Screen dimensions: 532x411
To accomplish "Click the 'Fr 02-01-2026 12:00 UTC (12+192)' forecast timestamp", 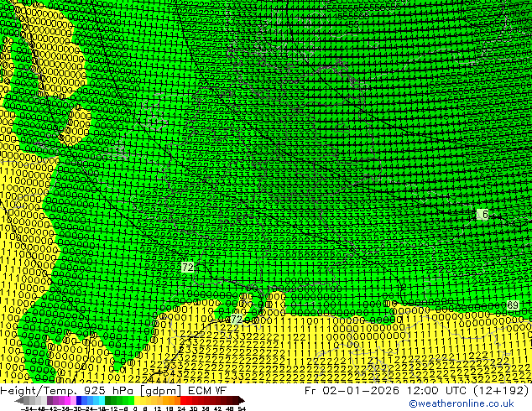I will pos(417,391).
